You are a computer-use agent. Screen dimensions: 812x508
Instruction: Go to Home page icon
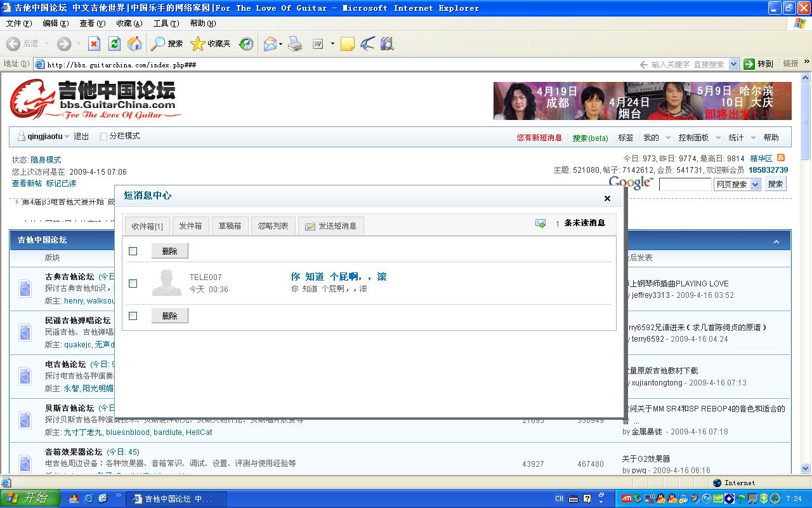pyautogui.click(x=134, y=43)
